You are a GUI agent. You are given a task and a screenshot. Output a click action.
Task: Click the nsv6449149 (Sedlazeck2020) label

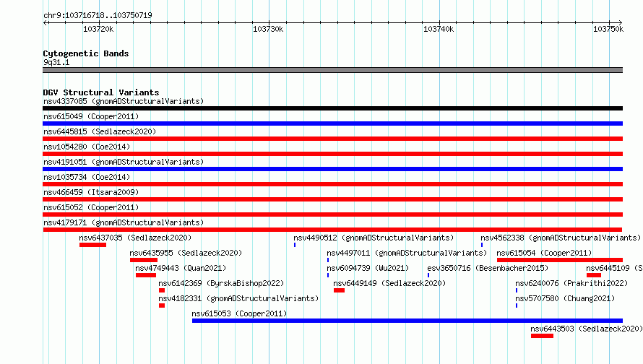tap(389, 283)
